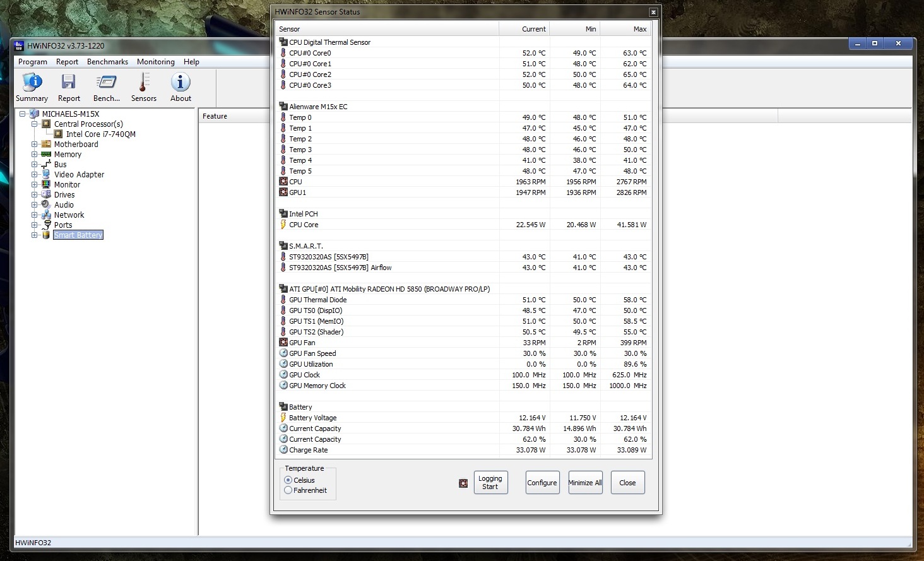Open the Program menu
Screen dimensions: 924x561
33,62
